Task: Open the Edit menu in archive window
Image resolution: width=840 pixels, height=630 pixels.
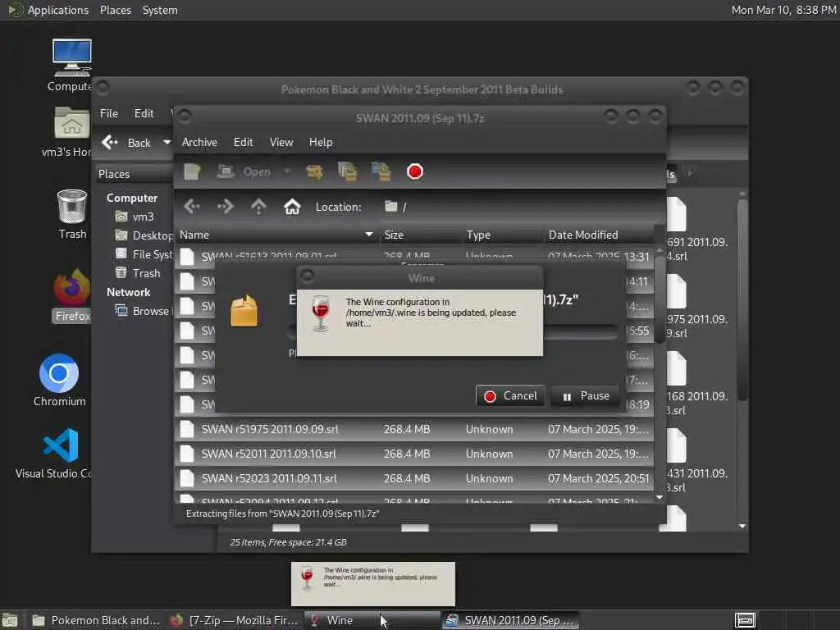Action: [243, 142]
